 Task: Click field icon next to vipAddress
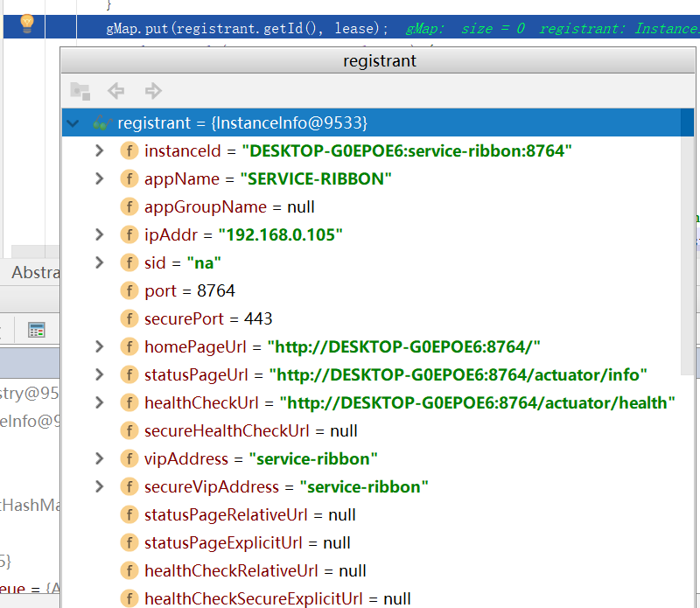point(129,458)
